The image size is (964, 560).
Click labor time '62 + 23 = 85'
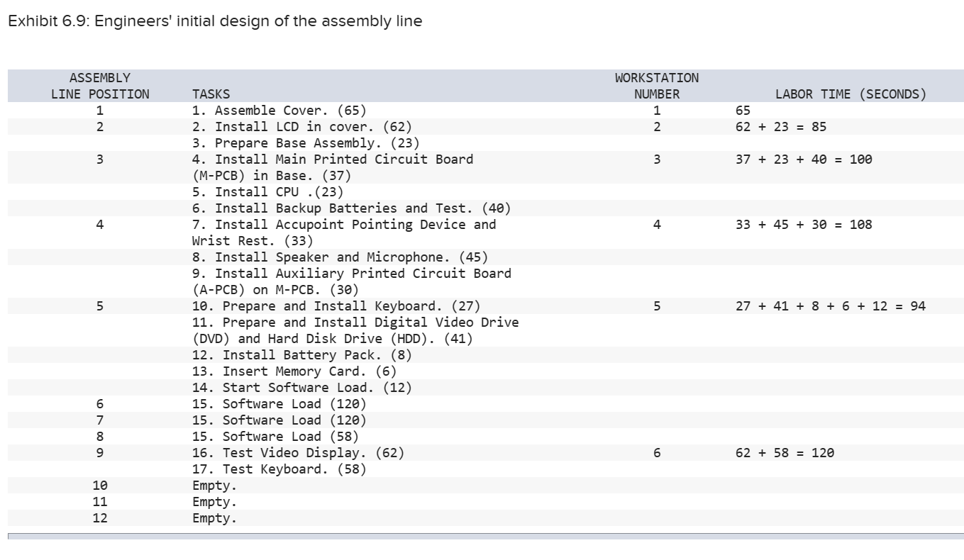[x=781, y=127]
